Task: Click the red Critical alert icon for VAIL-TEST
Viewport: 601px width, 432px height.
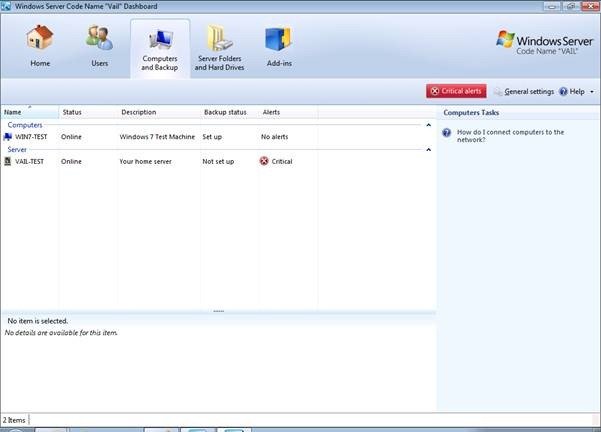Action: pyautogui.click(x=264, y=161)
